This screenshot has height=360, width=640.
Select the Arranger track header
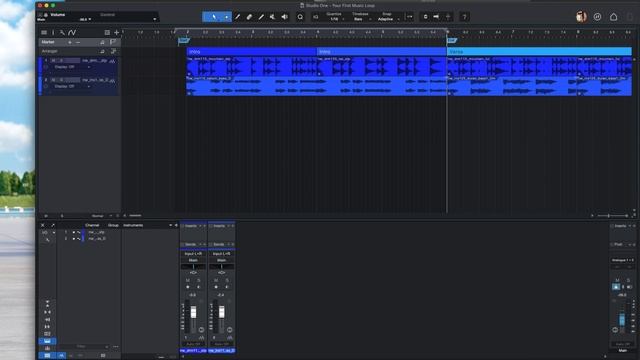[x=79, y=51]
